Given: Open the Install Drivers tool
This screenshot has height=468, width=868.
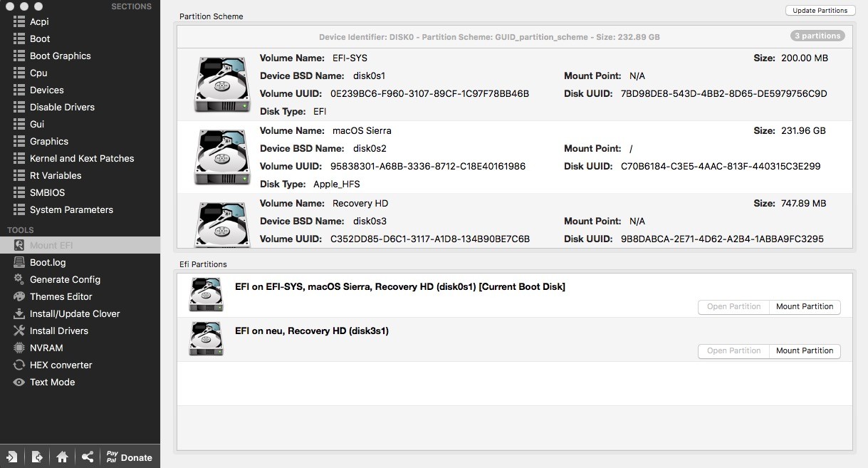Looking at the screenshot, I should point(80,331).
